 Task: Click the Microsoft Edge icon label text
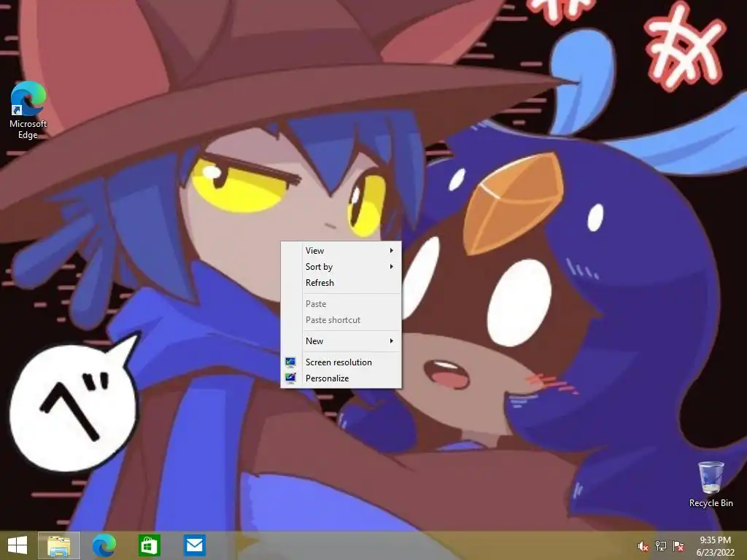pyautogui.click(x=28, y=129)
